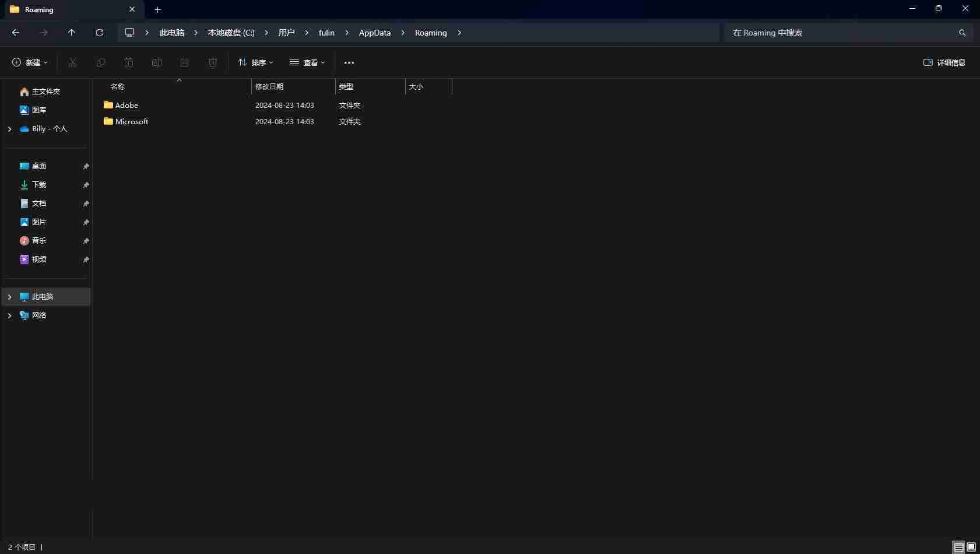Expand chevron after AppData breadcrumb
This screenshot has width=980, height=554.
pos(403,33)
